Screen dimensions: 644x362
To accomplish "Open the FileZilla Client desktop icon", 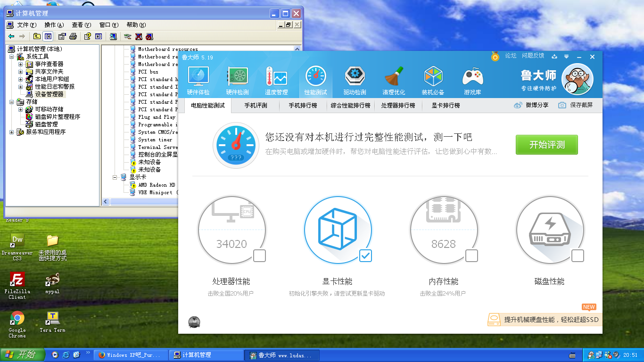I will tap(17, 286).
